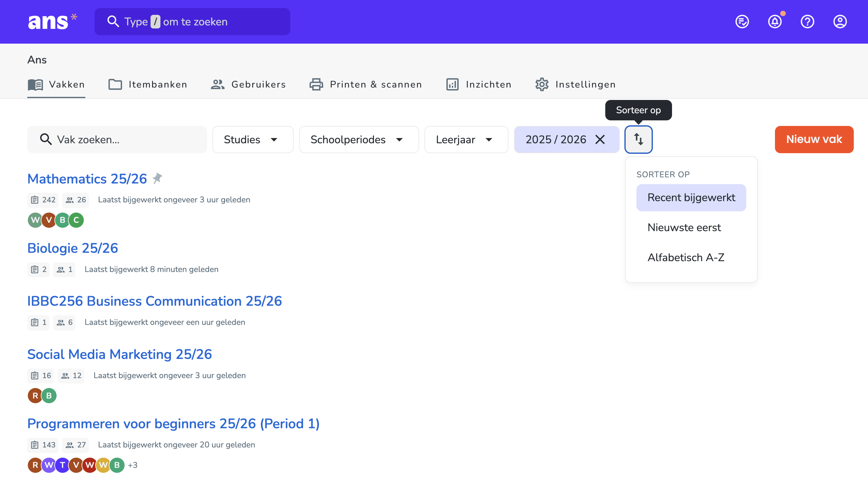Click the 12 participants badge for Social Media Marketing
Image resolution: width=868 pixels, height=479 pixels.
click(71, 375)
